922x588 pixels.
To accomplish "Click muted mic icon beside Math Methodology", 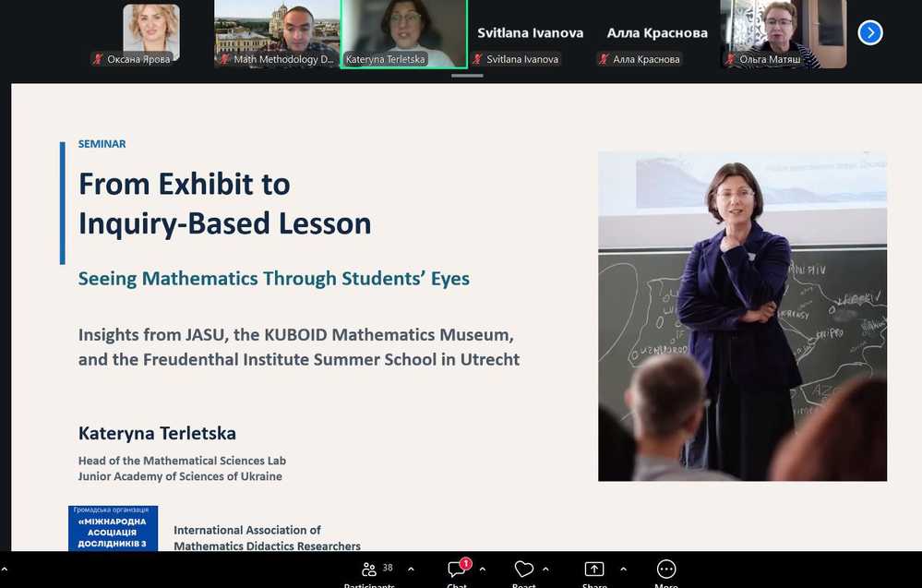I will [x=224, y=59].
